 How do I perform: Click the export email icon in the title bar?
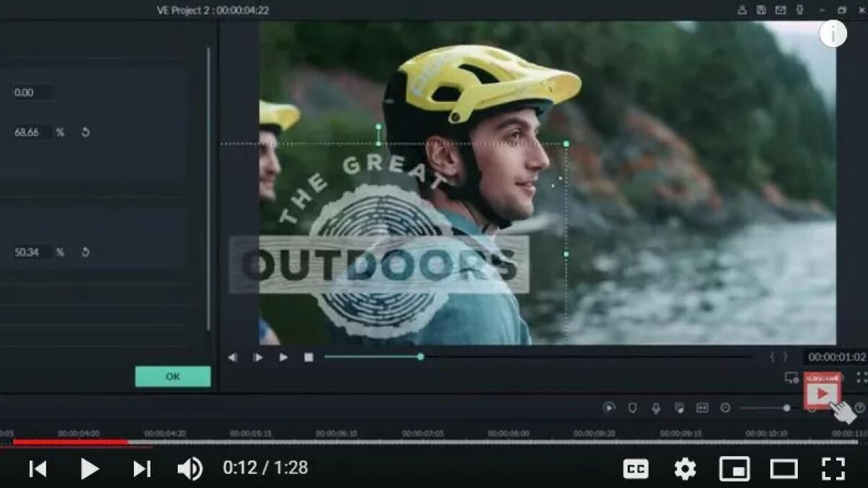[780, 9]
